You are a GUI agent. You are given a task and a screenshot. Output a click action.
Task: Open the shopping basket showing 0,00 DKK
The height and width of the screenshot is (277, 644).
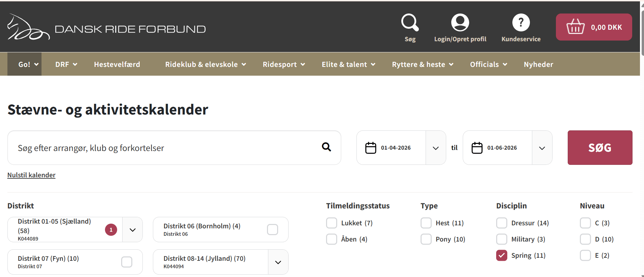pos(594,27)
